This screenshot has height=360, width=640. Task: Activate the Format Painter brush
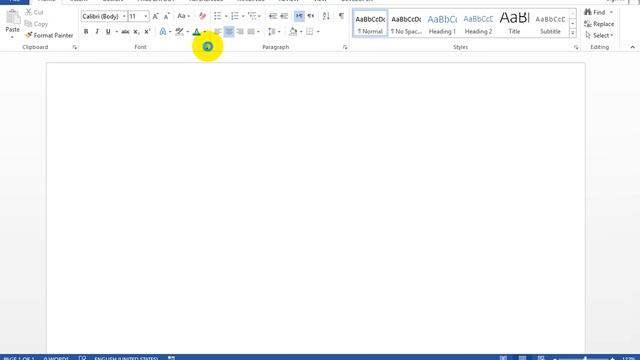coord(49,36)
